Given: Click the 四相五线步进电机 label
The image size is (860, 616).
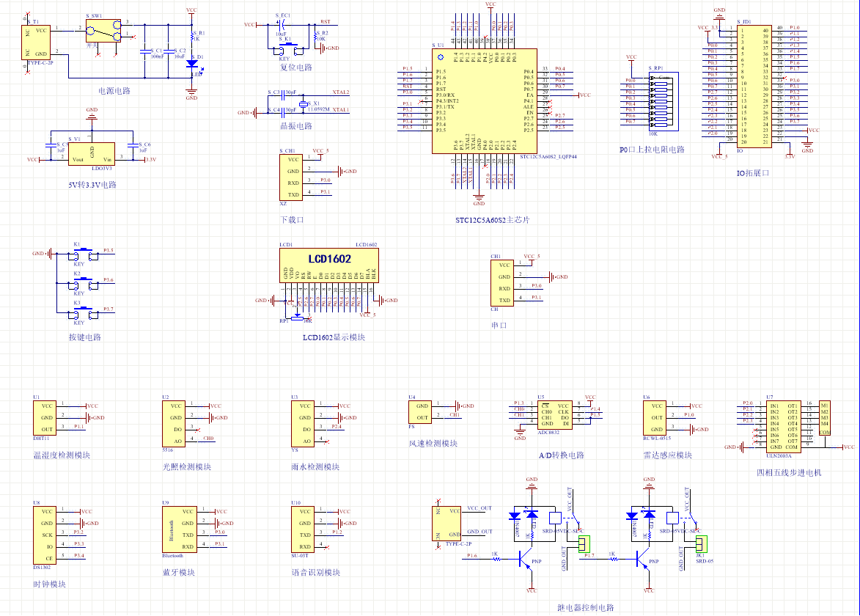Looking at the screenshot, I should click(x=789, y=473).
